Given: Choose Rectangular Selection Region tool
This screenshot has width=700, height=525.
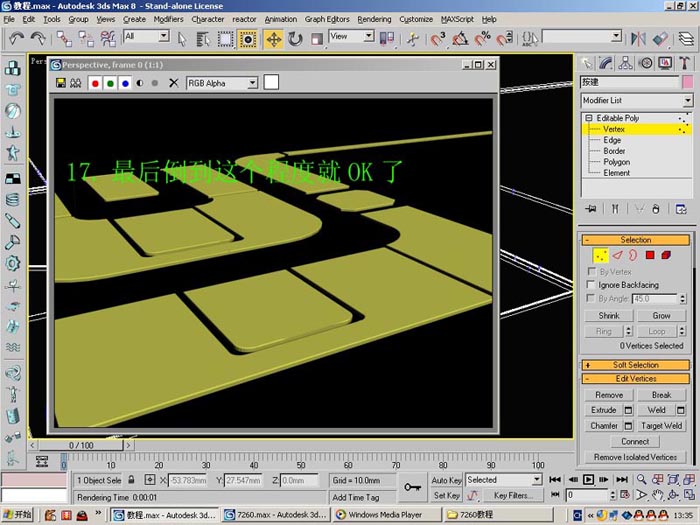Looking at the screenshot, I should 225,39.
